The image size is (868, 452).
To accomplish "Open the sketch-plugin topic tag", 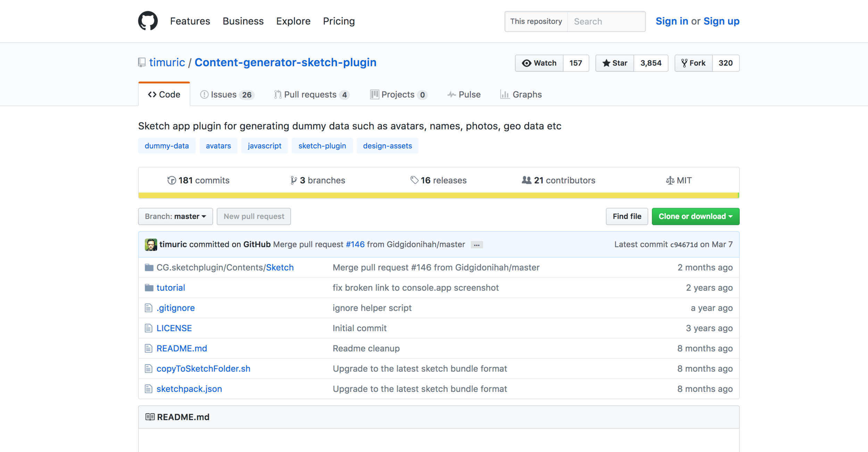I will tap(322, 146).
